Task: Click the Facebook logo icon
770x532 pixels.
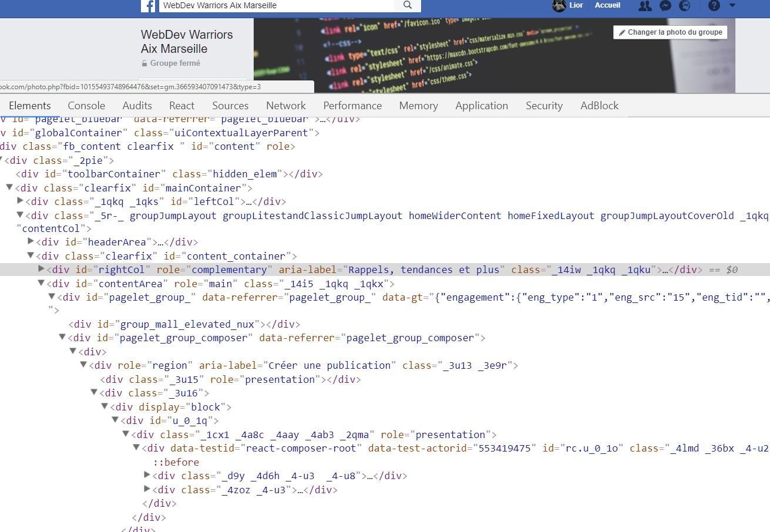Action: [149, 5]
